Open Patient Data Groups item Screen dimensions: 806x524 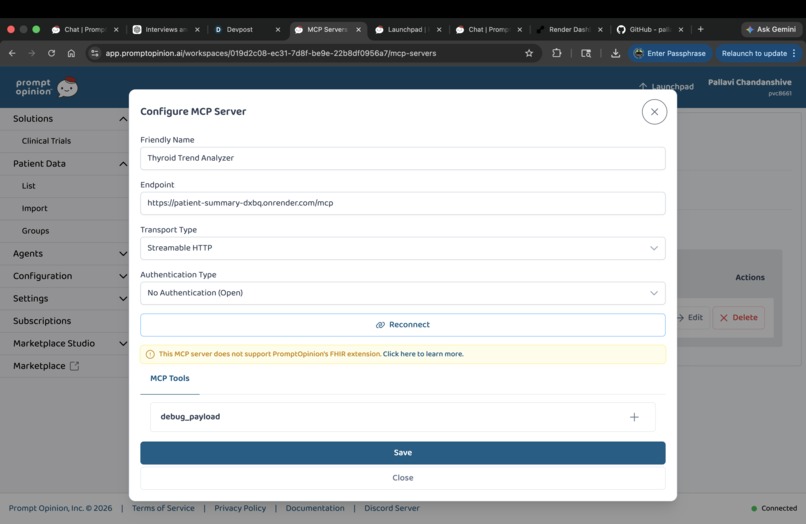point(35,231)
